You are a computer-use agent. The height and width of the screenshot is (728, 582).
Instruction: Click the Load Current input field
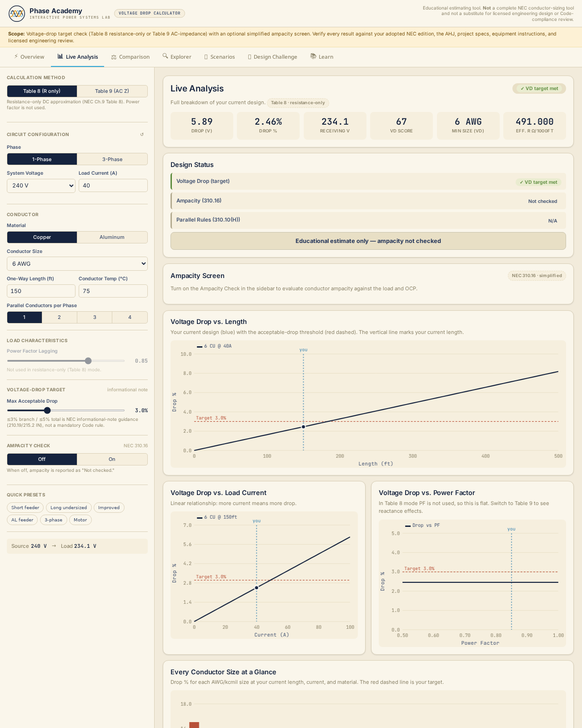[113, 186]
